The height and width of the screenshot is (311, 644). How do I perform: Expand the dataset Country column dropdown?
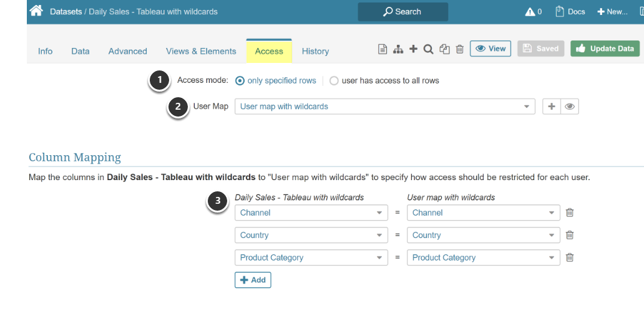click(311, 235)
